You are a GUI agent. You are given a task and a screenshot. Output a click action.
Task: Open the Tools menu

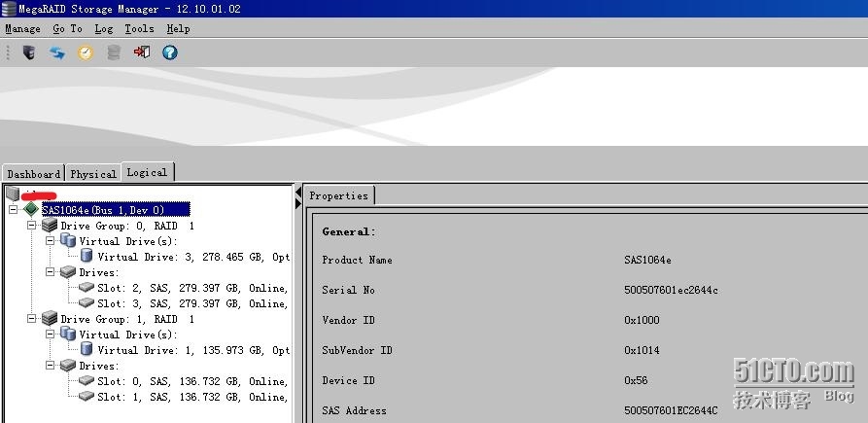pos(139,28)
